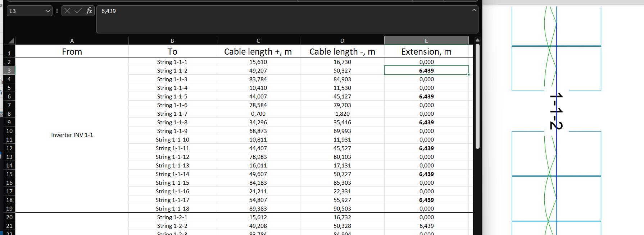The width and height of the screenshot is (644, 235).
Task: Click the Extension cell for String 1-1-5
Action: click(426, 96)
